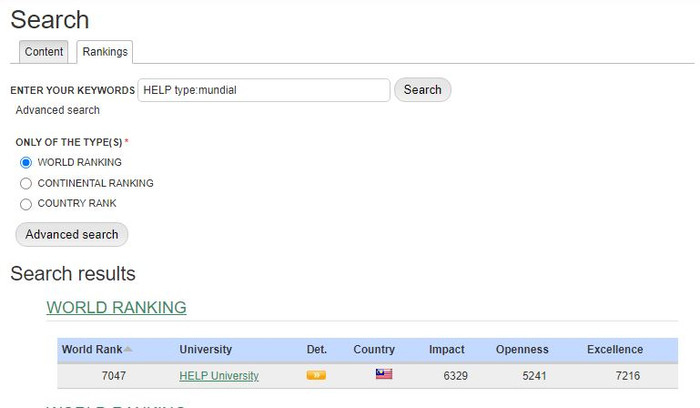
Task: Select the openness value 5241
Action: coord(534,376)
